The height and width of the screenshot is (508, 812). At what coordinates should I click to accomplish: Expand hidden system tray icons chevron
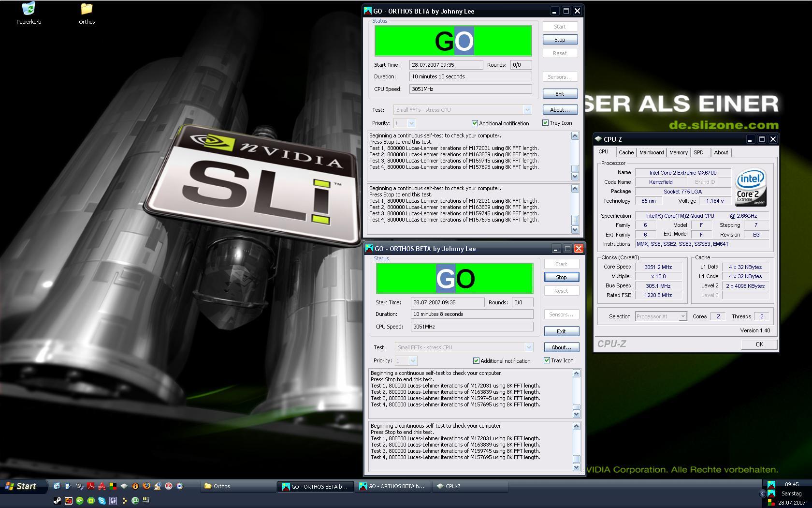[x=762, y=494]
